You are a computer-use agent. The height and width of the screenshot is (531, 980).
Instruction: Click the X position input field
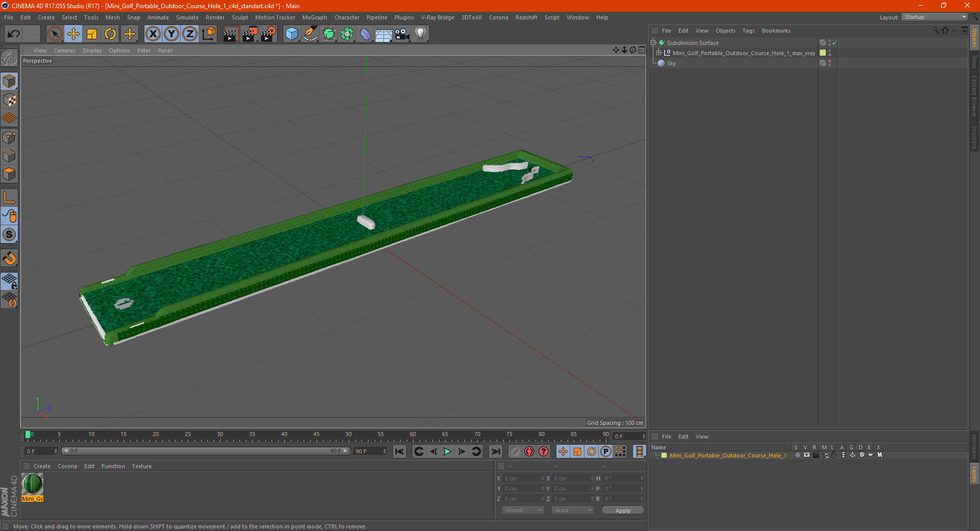click(523, 478)
